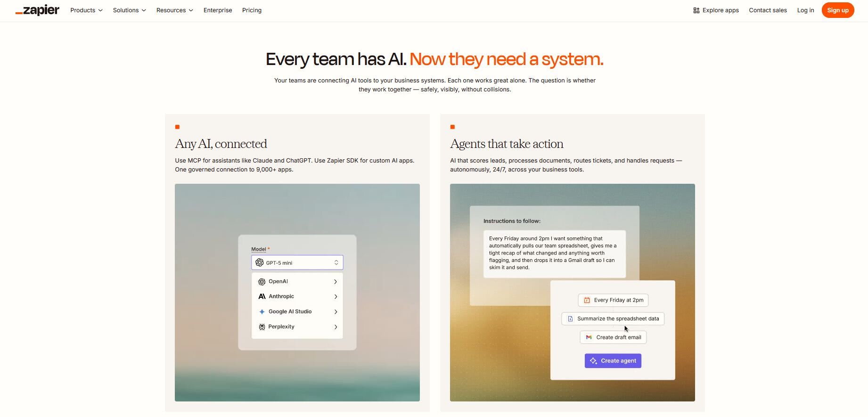Viewport: 868px width, 417px height.
Task: Click the Model field label
Action: pos(259,249)
